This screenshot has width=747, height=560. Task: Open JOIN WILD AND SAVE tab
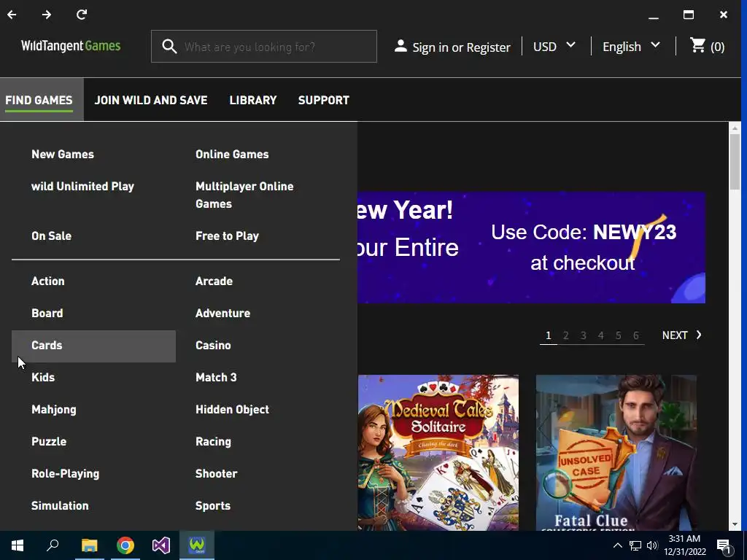point(151,100)
